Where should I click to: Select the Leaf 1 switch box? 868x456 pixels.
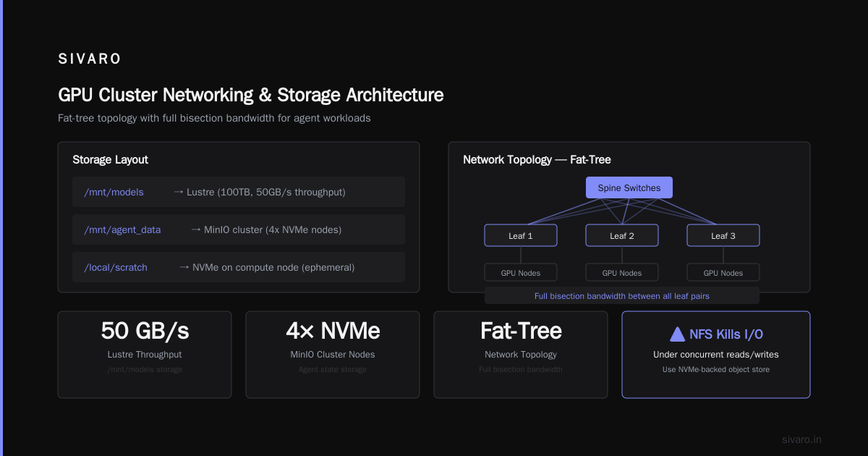[x=521, y=235]
